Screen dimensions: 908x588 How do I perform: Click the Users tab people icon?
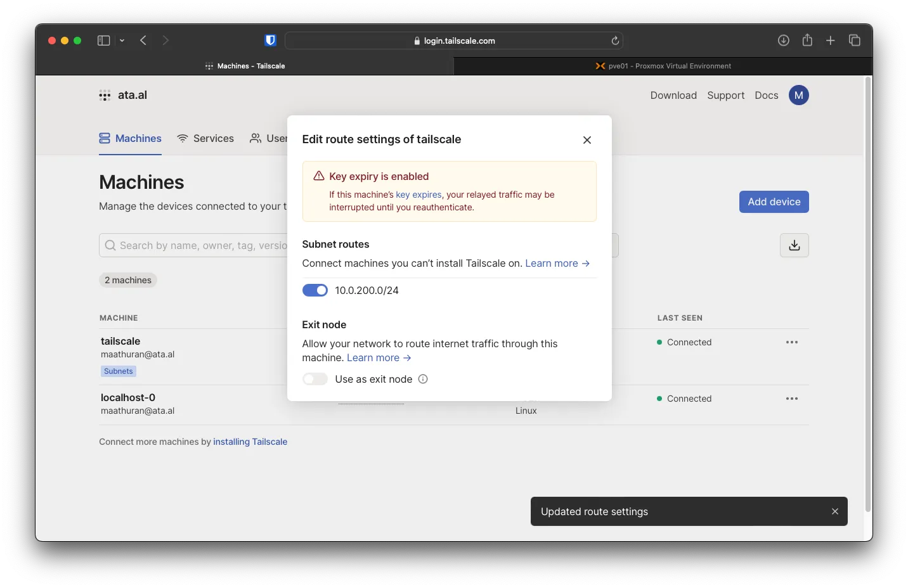click(x=256, y=138)
